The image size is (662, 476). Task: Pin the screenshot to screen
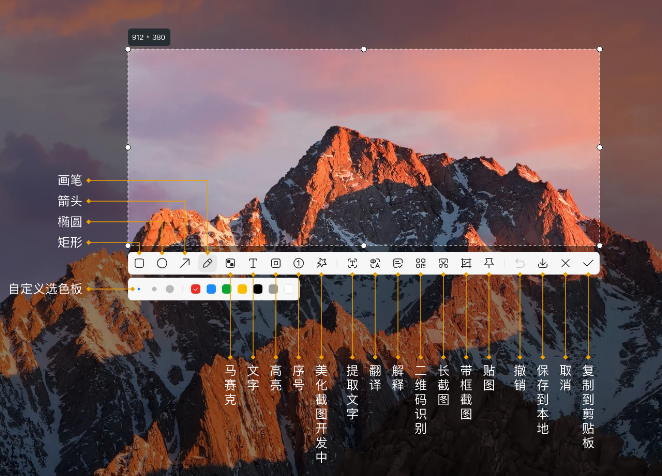coord(489,264)
